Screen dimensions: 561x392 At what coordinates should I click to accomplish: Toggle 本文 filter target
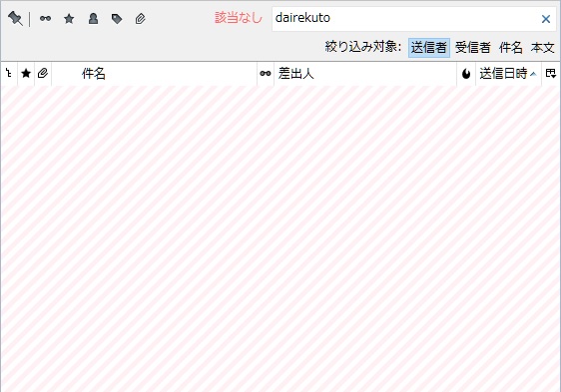[542, 48]
